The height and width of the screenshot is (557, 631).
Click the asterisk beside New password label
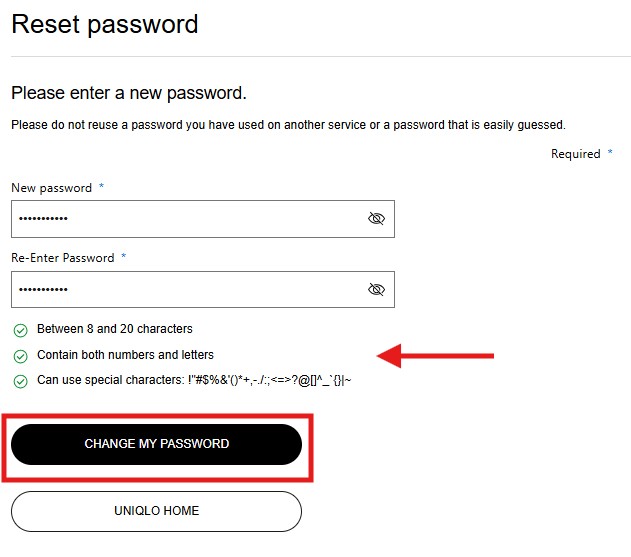[101, 187]
